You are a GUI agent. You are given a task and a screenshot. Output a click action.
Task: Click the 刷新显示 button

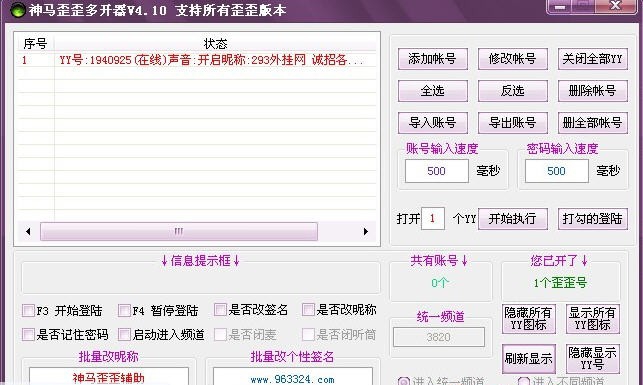(x=529, y=359)
